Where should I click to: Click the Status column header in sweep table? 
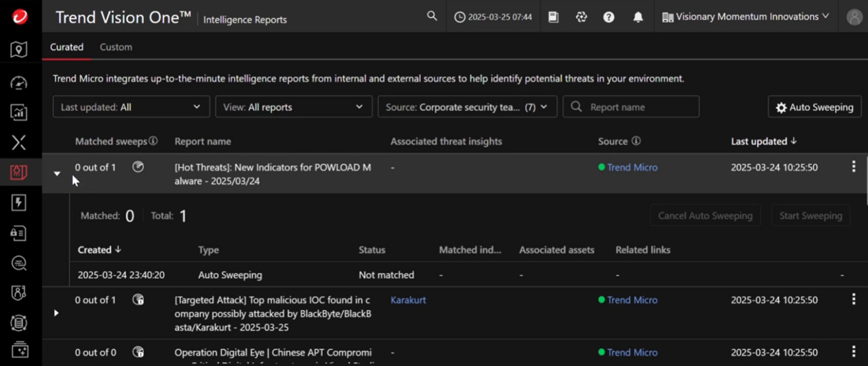[x=372, y=250]
